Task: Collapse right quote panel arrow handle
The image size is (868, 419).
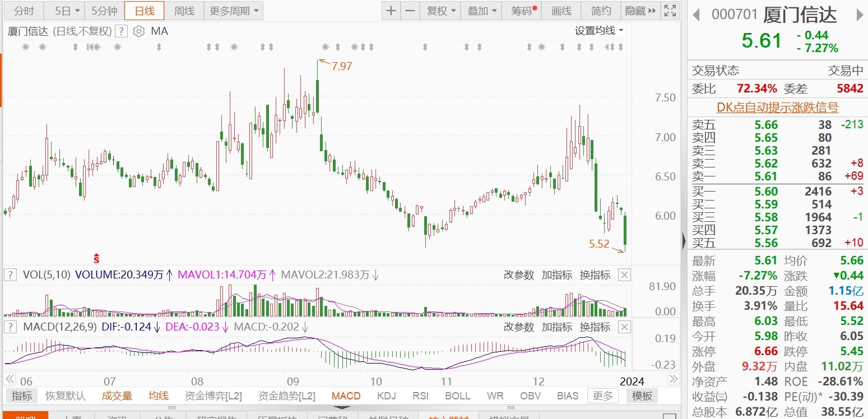Action: pyautogui.click(x=684, y=241)
